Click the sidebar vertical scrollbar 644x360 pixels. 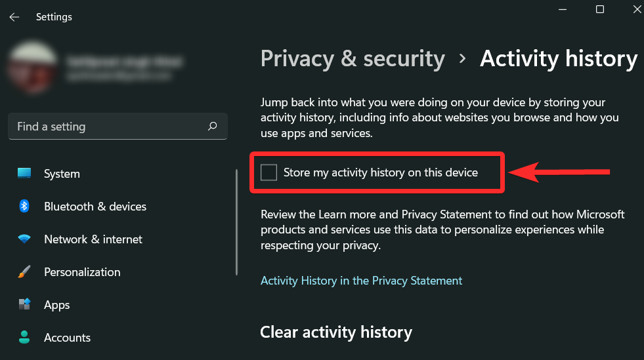coord(236,223)
